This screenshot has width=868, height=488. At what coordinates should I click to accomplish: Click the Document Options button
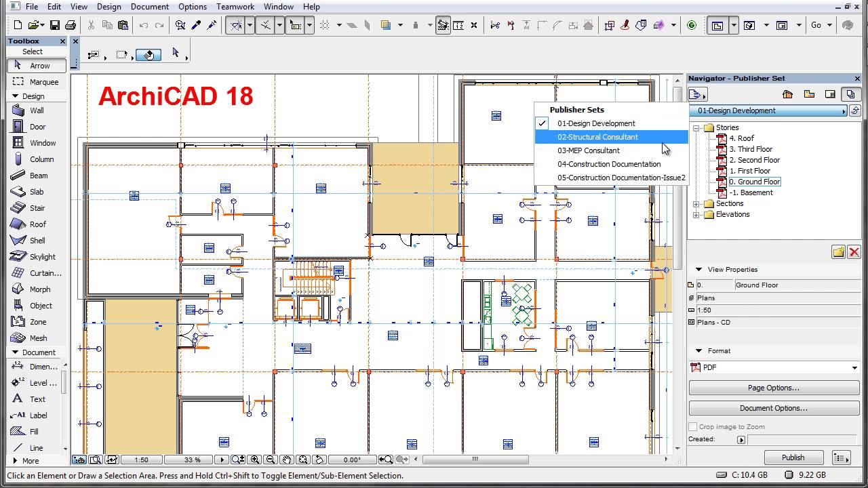tap(774, 408)
